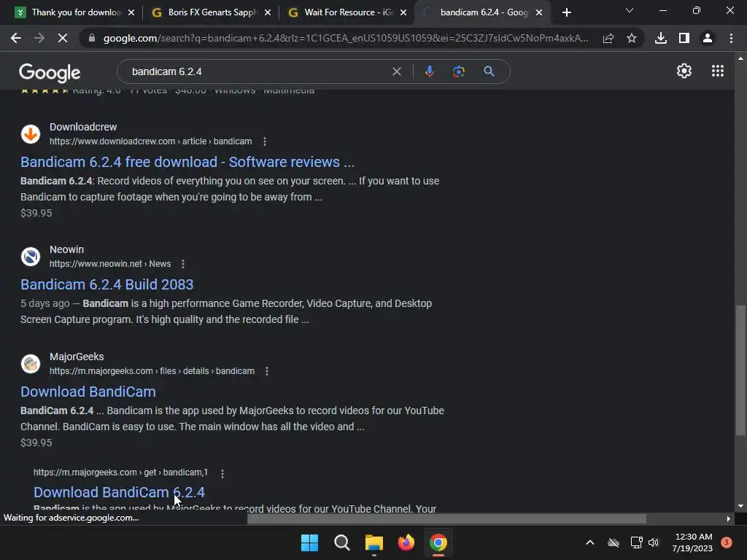Image resolution: width=747 pixels, height=560 pixels.
Task: Open the notification badge in the tray
Action: pyautogui.click(x=726, y=542)
